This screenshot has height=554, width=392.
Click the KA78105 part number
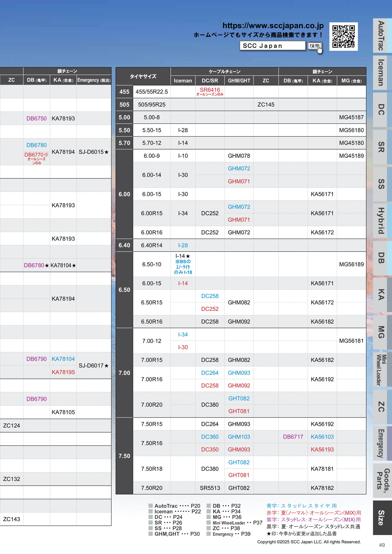63,412
